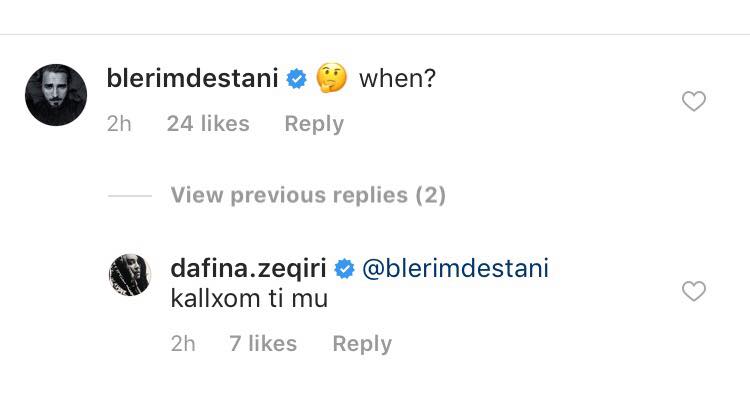Click the thinking face emoji
Screen dimensions: 750x393
pyautogui.click(x=331, y=78)
